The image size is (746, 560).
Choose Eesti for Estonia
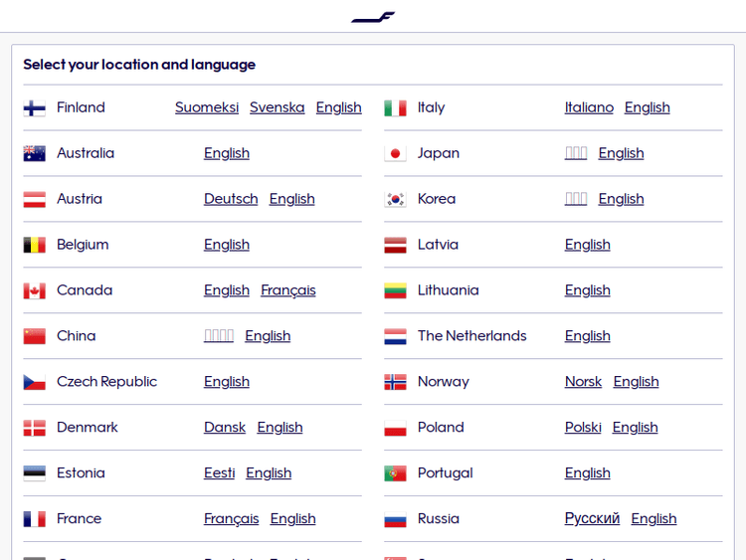(x=220, y=472)
